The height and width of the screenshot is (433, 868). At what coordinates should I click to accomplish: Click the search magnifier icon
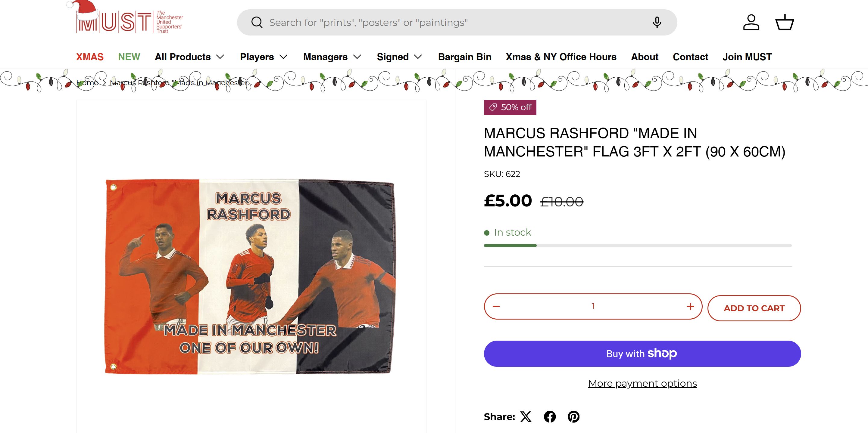pyautogui.click(x=257, y=23)
